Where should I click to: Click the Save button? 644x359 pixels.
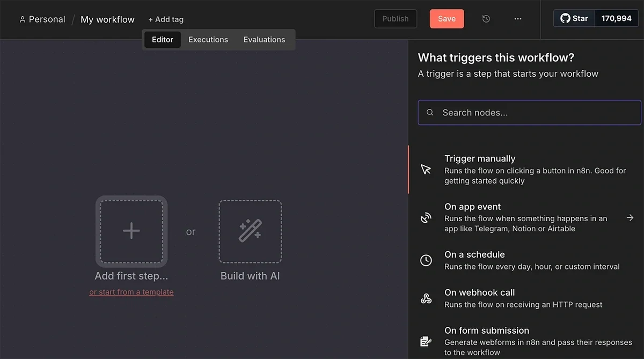(x=447, y=18)
